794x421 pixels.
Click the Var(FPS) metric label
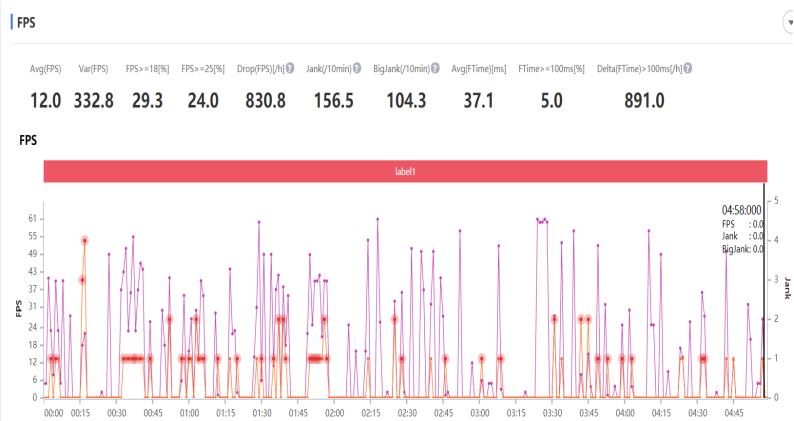(93, 69)
